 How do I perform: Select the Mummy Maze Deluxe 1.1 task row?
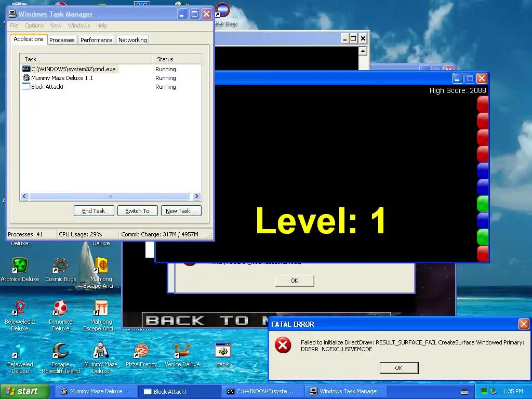111,78
